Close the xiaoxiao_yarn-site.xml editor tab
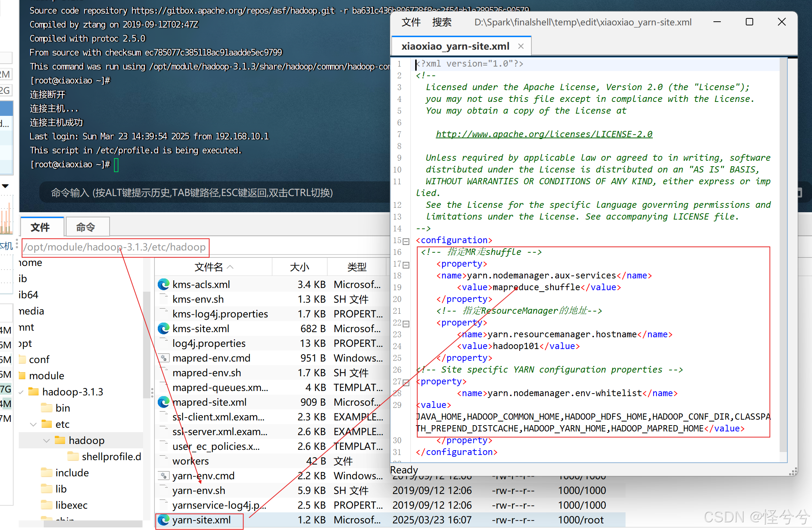Viewport: 812px width, 530px height. click(521, 46)
